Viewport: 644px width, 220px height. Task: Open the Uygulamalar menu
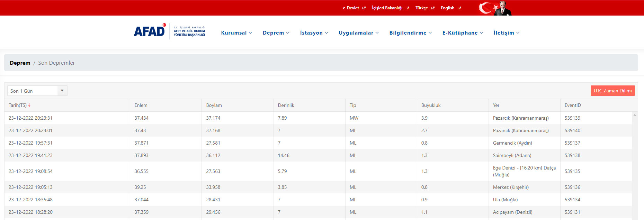point(358,33)
